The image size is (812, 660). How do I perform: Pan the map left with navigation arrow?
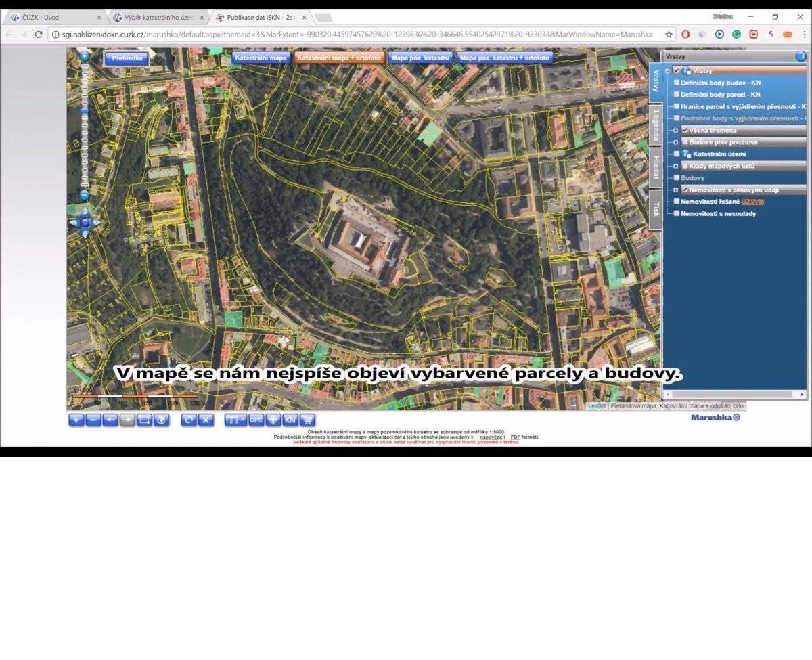point(73,222)
